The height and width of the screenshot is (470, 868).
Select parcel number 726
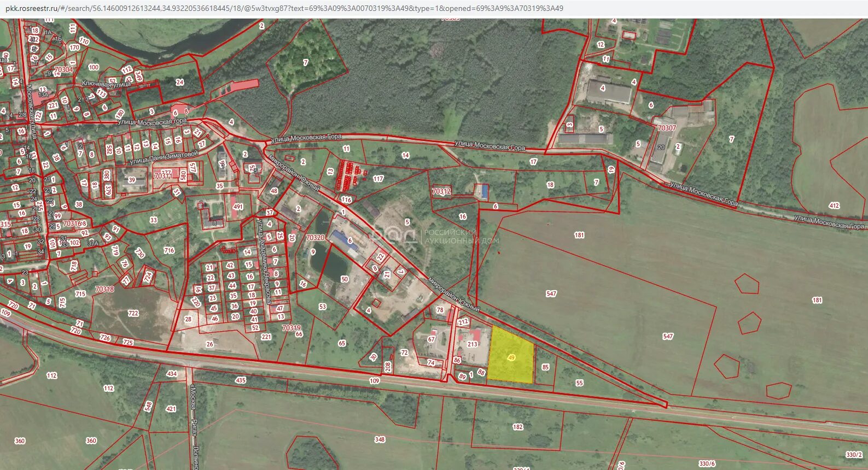click(105, 338)
